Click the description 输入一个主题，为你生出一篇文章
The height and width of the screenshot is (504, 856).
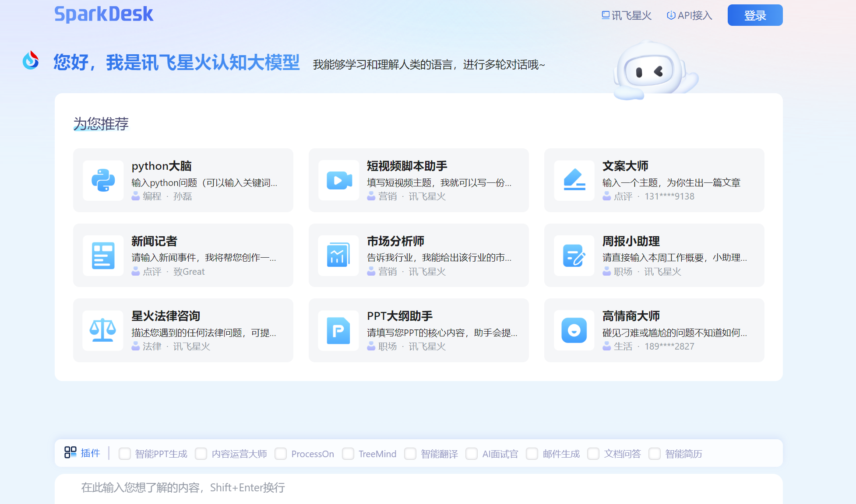click(671, 182)
